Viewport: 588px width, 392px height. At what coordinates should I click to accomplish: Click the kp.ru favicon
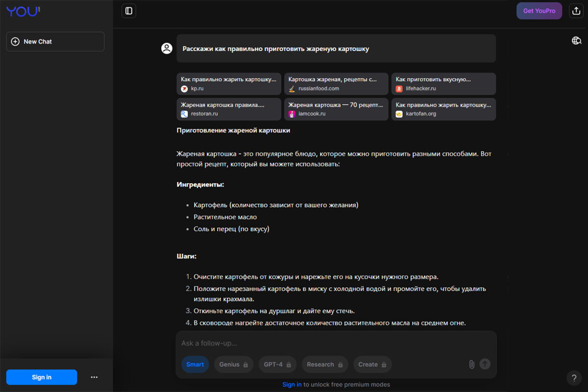click(184, 89)
